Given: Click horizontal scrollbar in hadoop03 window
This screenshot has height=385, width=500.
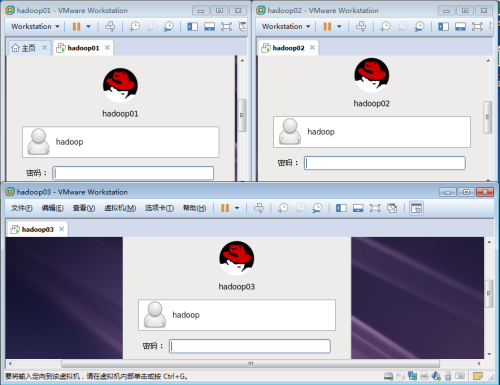Looking at the screenshot, I should pos(250,363).
